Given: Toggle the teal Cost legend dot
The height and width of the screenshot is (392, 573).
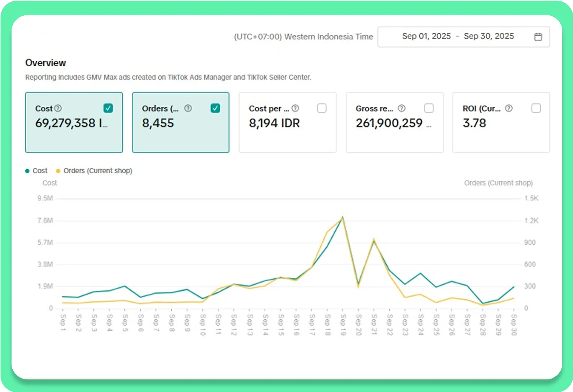Looking at the screenshot, I should [x=27, y=171].
